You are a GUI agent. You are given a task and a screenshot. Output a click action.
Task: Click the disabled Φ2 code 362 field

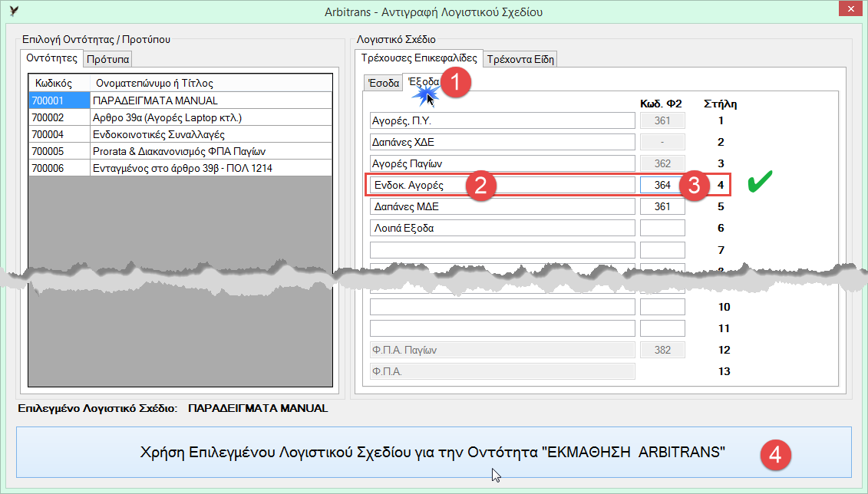tap(662, 163)
